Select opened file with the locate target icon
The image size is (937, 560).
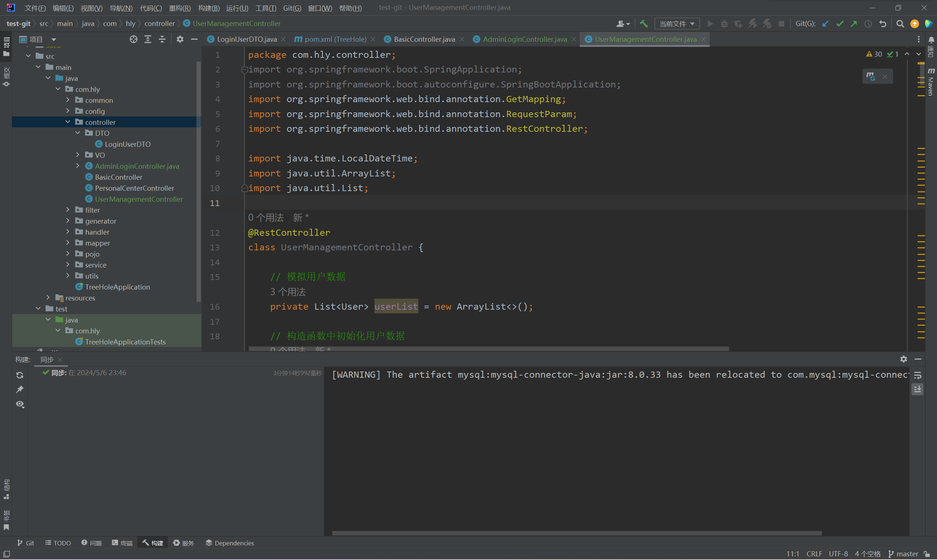point(133,39)
